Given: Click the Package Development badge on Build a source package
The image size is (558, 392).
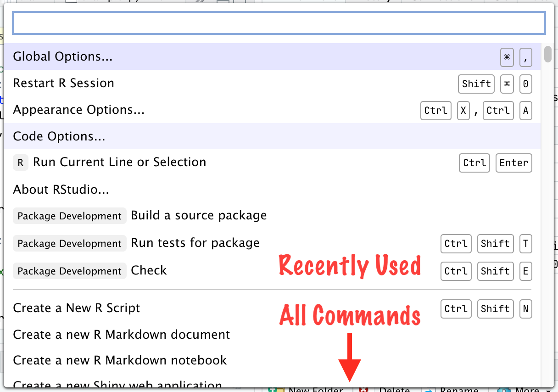Looking at the screenshot, I should click(x=69, y=216).
